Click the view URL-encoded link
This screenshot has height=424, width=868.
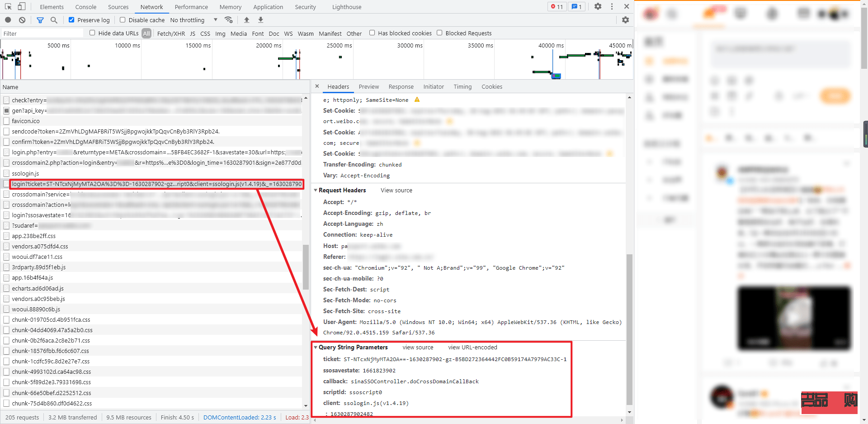pyautogui.click(x=472, y=348)
